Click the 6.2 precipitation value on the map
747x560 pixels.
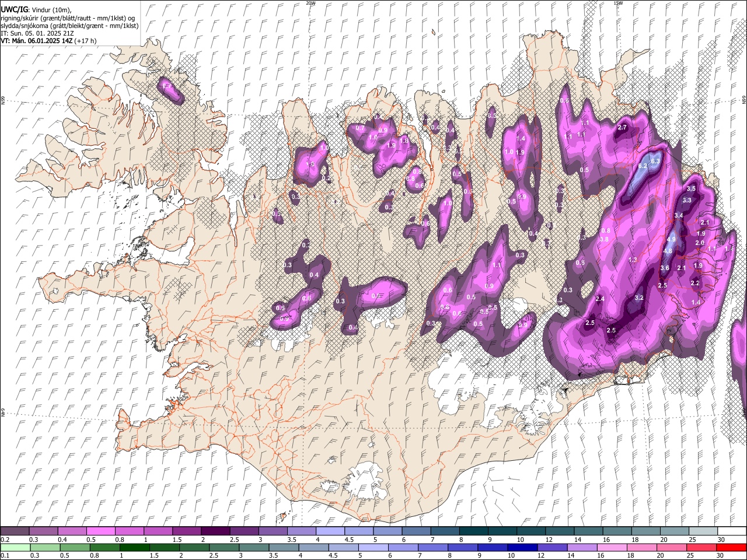point(643,166)
